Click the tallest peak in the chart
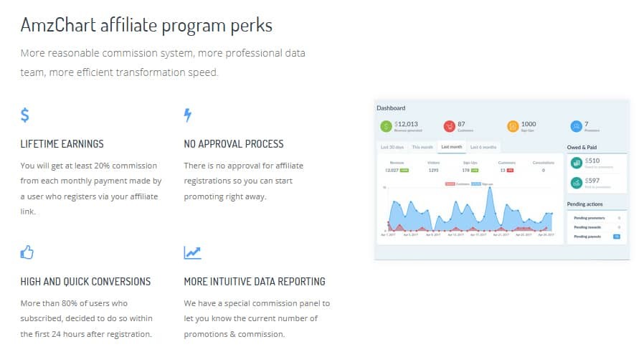644x357 pixels. [x=490, y=189]
